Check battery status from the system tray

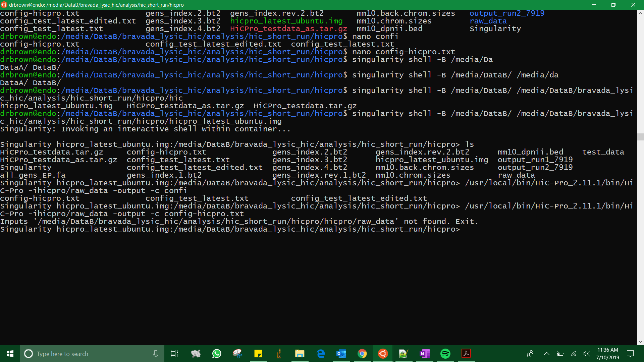tap(560, 354)
